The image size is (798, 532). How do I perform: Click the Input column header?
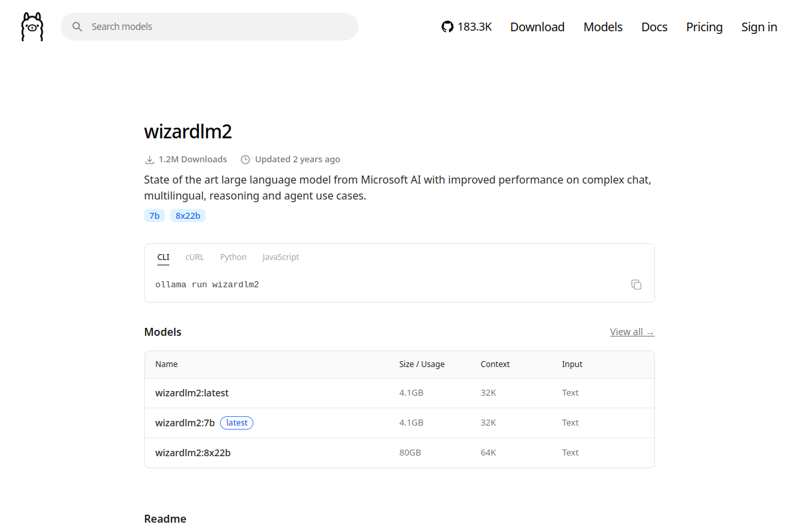click(x=572, y=364)
